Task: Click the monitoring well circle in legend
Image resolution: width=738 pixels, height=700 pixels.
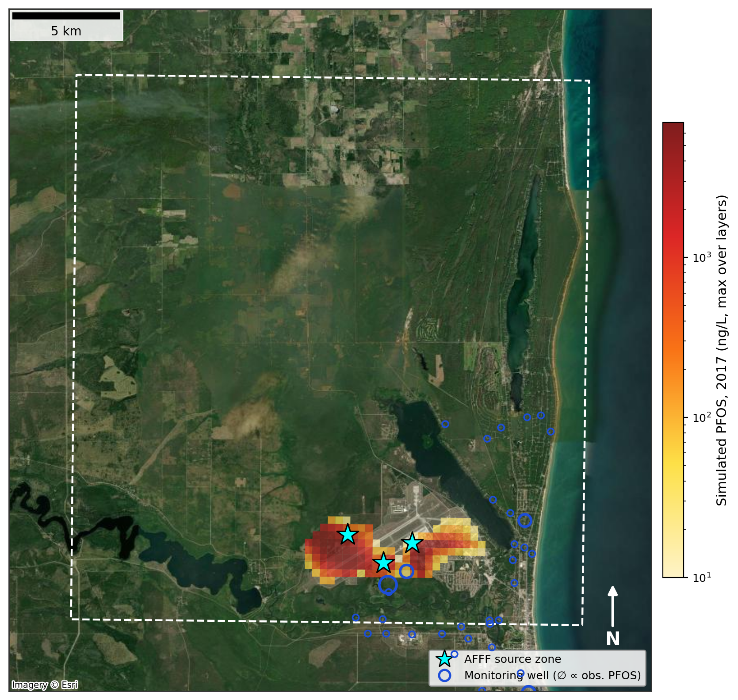Action: [x=444, y=675]
